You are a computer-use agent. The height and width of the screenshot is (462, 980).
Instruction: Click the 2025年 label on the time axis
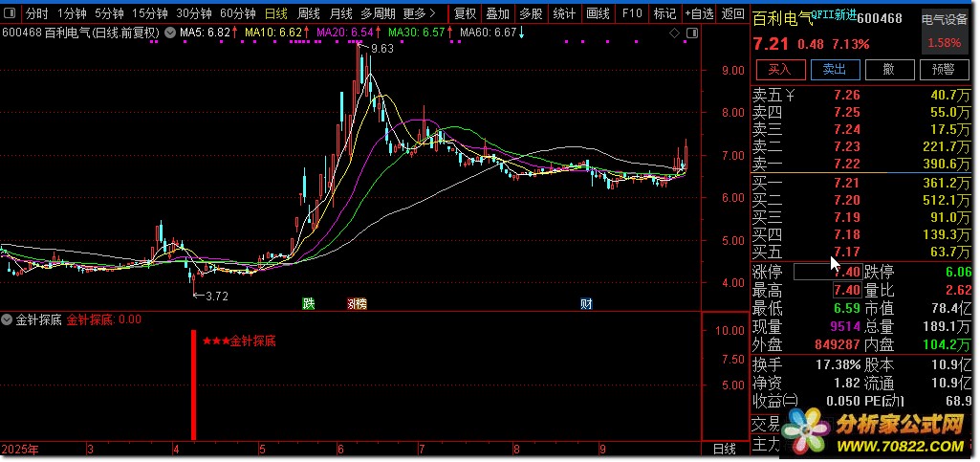(20, 449)
